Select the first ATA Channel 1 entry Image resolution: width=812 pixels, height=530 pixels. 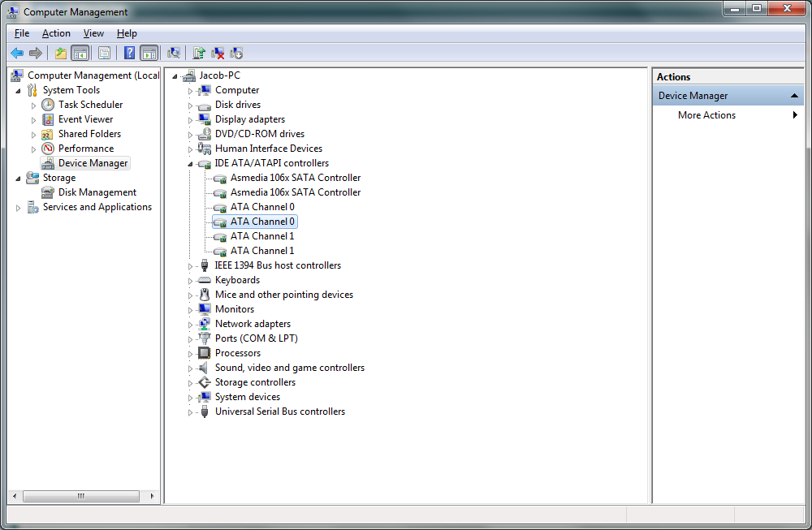(262, 236)
